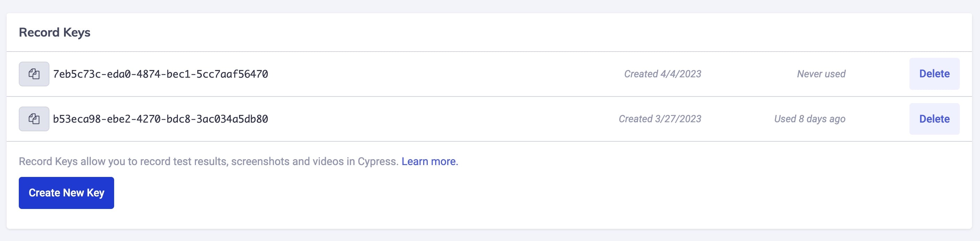Click the word 'Cypress' in the description

pos(378,162)
